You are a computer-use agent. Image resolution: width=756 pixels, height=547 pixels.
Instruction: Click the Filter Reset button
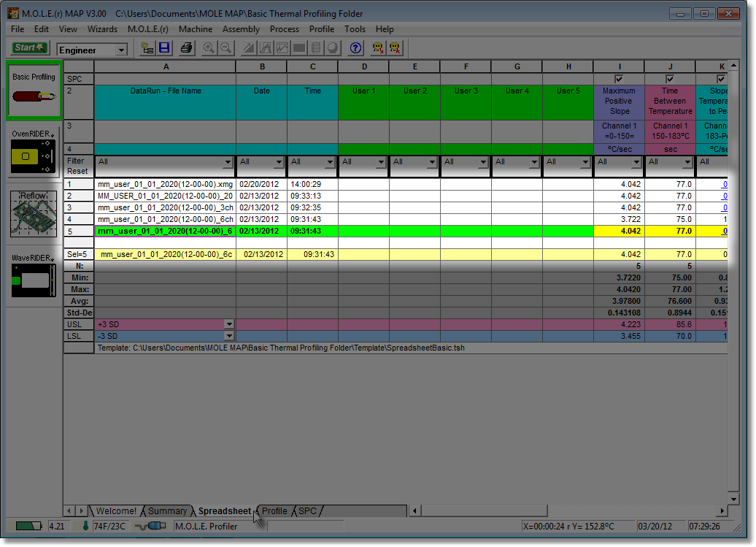pyautogui.click(x=79, y=166)
